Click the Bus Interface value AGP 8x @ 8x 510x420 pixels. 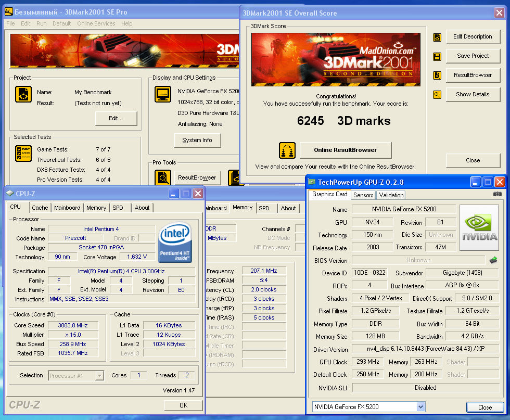coord(462,285)
